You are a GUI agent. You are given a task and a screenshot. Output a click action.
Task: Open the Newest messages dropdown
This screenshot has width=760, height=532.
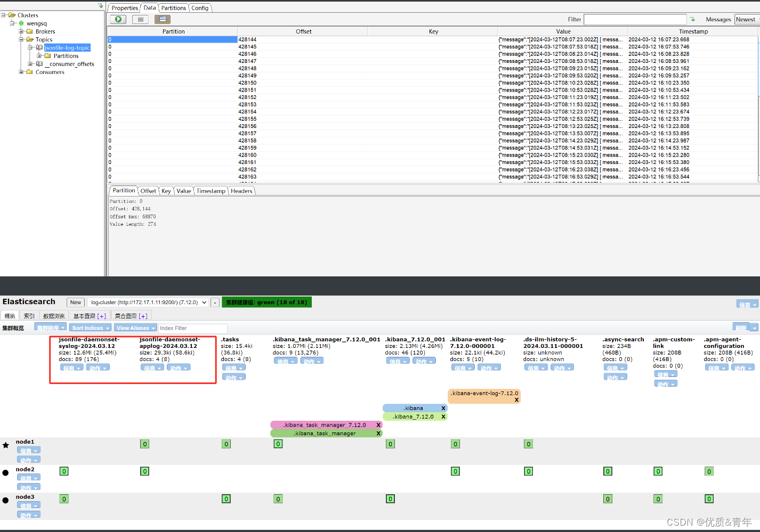746,19
